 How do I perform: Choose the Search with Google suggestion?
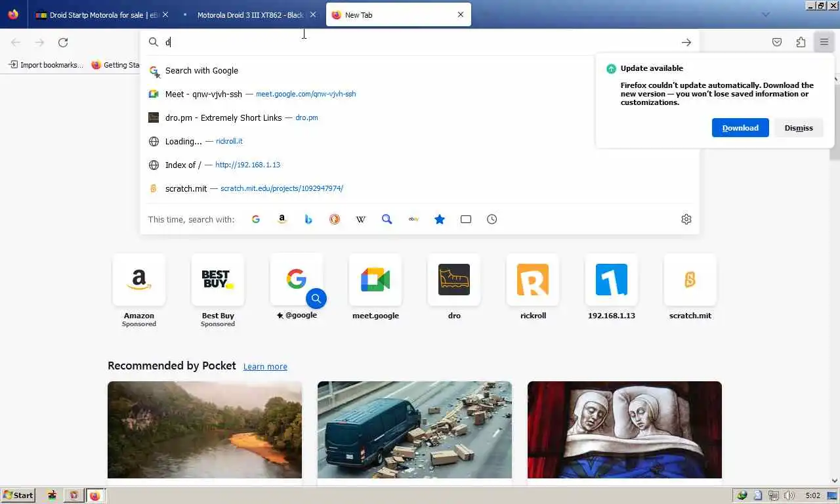point(419,70)
